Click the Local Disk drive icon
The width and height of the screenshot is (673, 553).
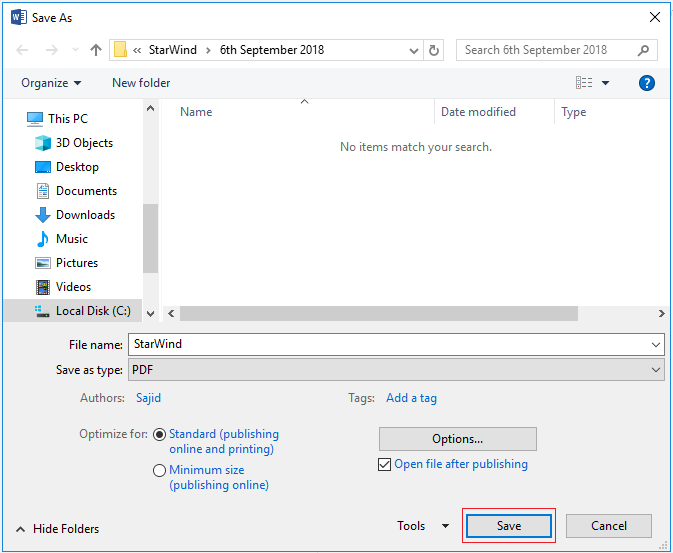point(42,311)
